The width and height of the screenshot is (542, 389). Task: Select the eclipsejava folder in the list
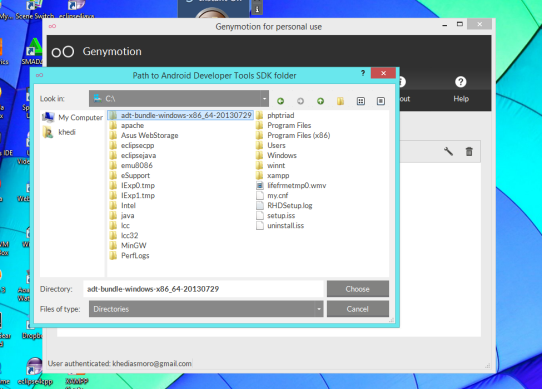(x=133, y=155)
